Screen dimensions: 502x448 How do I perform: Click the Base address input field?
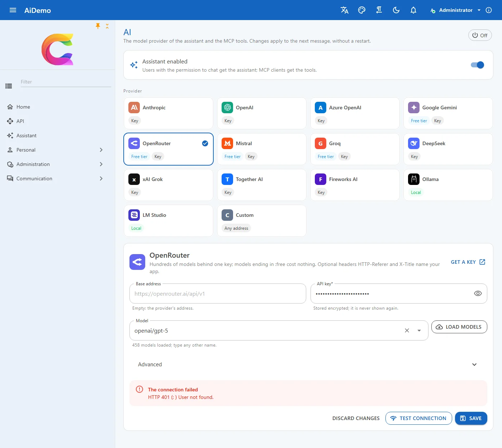point(218,294)
